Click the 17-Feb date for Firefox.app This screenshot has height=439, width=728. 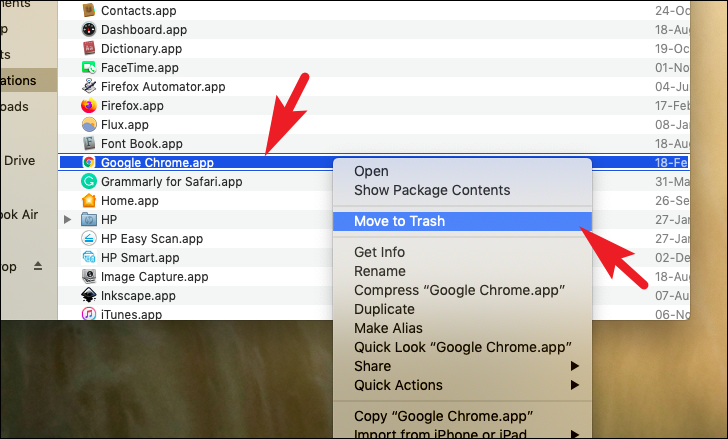[672, 106]
